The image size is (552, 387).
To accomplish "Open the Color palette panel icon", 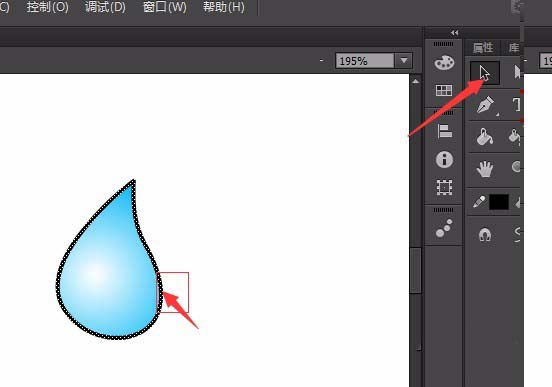I will point(444,63).
